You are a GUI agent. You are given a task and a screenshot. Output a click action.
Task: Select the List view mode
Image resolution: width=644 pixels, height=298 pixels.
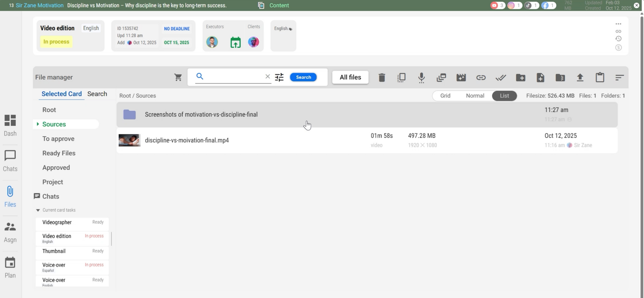[x=504, y=96]
